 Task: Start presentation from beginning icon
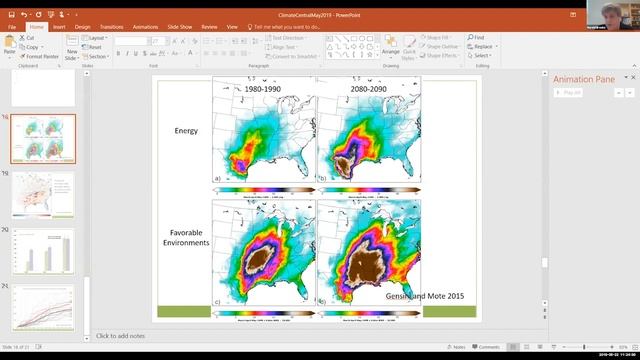point(51,15)
